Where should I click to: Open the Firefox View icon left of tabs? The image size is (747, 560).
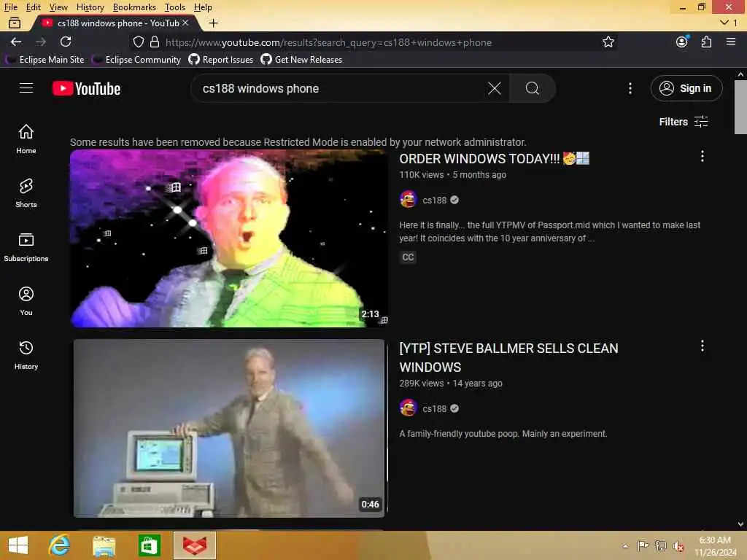pyautogui.click(x=15, y=23)
